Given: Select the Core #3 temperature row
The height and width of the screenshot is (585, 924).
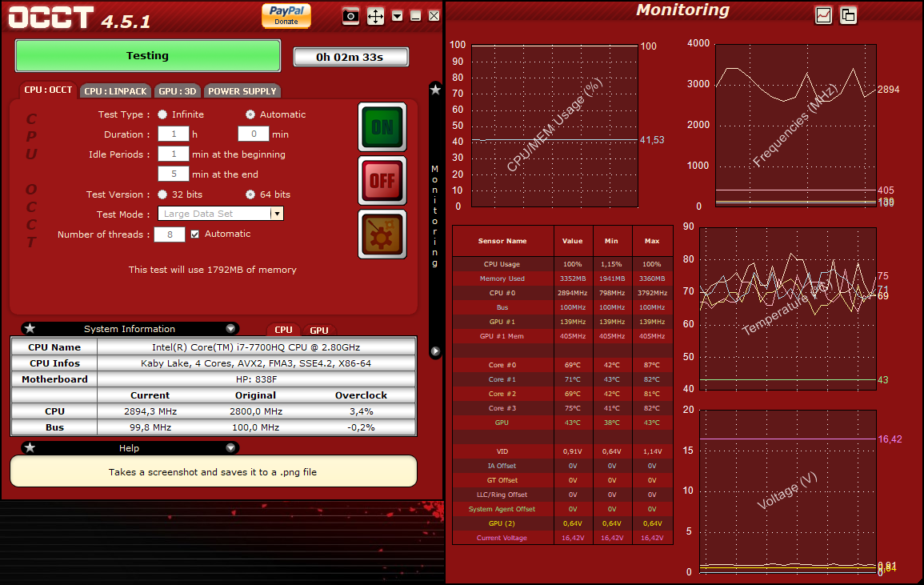Looking at the screenshot, I should (x=562, y=408).
